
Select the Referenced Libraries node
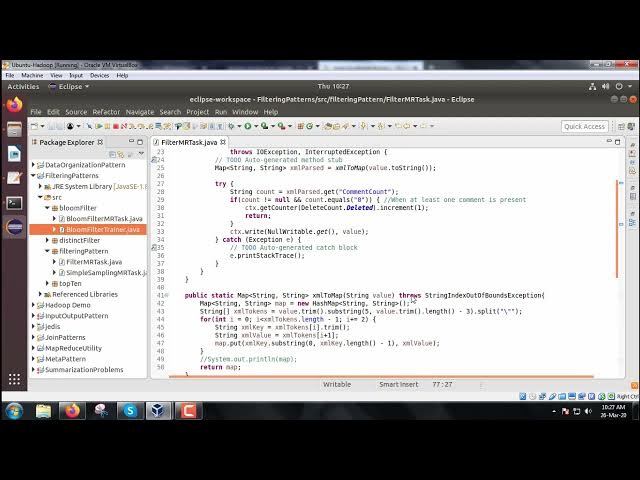[x=85, y=294]
